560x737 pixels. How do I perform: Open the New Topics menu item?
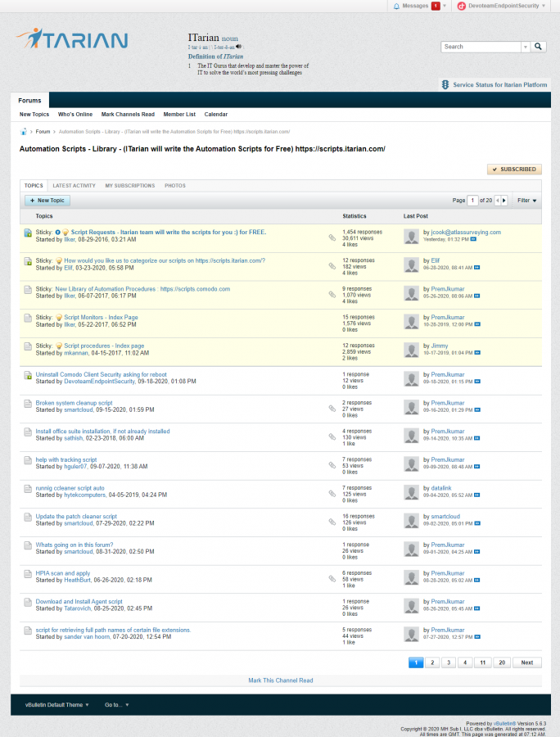[x=34, y=114]
